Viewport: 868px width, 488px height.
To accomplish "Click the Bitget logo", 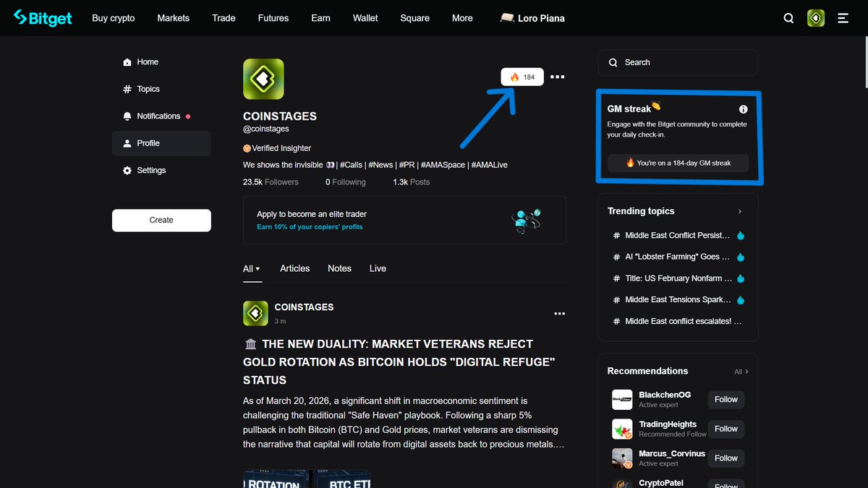I will pyautogui.click(x=42, y=17).
